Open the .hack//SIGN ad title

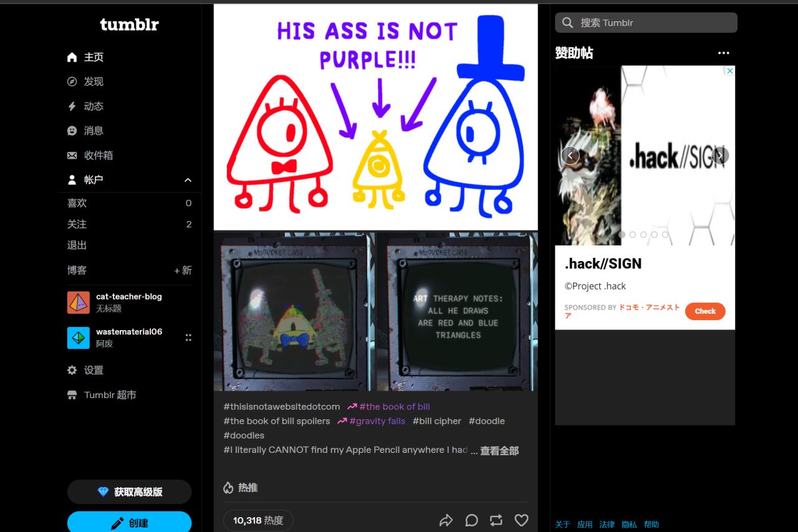tap(603, 264)
